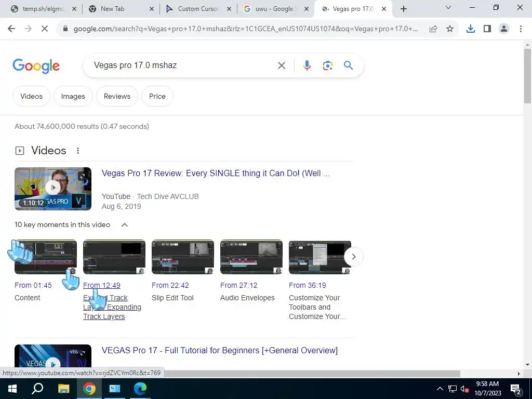Close the temp.sh tab
Screen dimensions: 532x399
coord(74,9)
